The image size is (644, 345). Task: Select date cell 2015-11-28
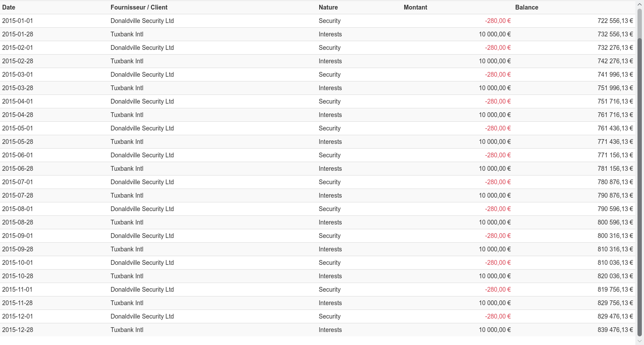tap(17, 303)
